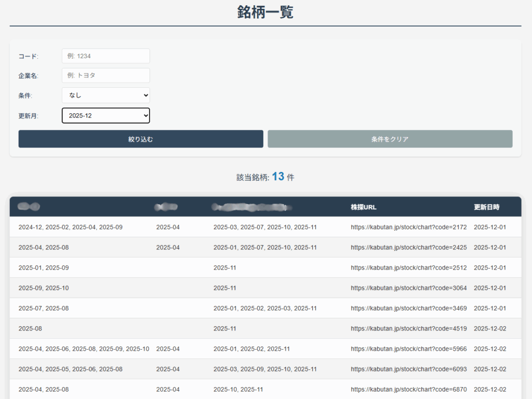Expand the 更新月 dropdown set to 2025-12
532x399 pixels.
point(105,115)
